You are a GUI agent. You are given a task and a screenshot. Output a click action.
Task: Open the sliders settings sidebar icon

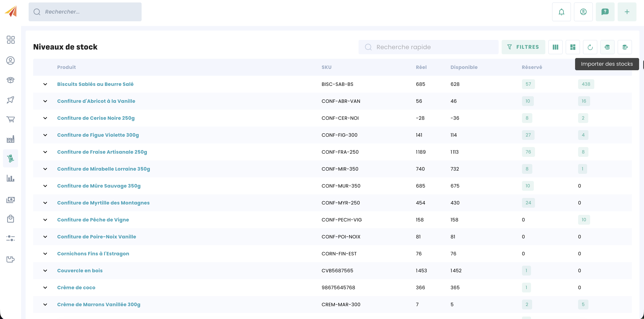[x=11, y=238]
